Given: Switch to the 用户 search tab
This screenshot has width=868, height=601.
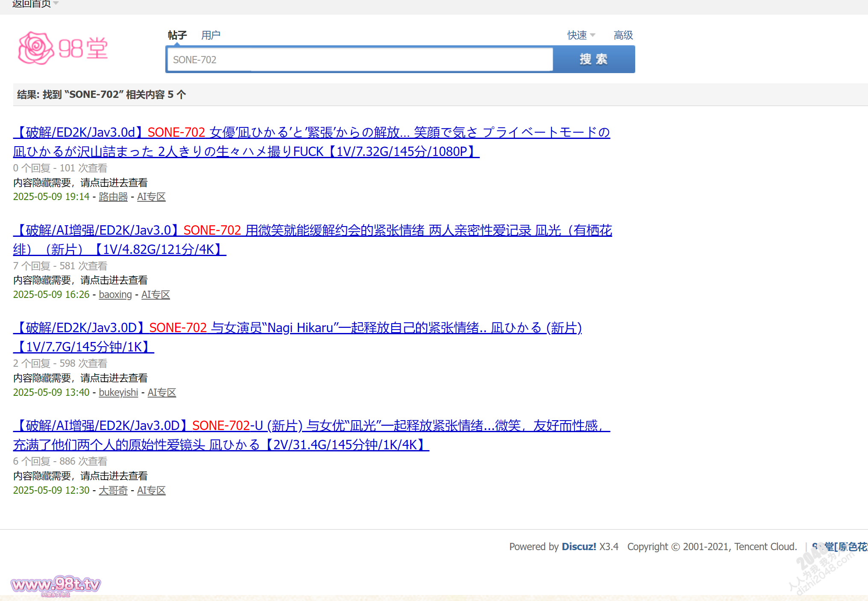Looking at the screenshot, I should click(x=211, y=35).
